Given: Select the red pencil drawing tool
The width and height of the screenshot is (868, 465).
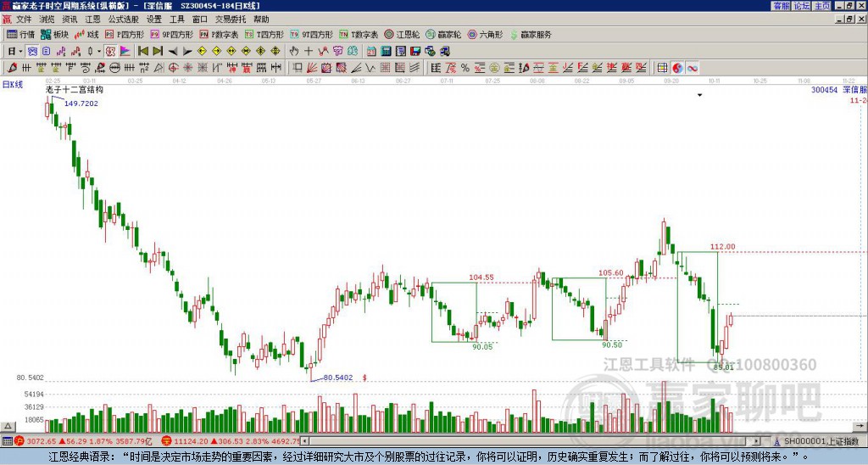Looking at the screenshot, I should [x=11, y=68].
